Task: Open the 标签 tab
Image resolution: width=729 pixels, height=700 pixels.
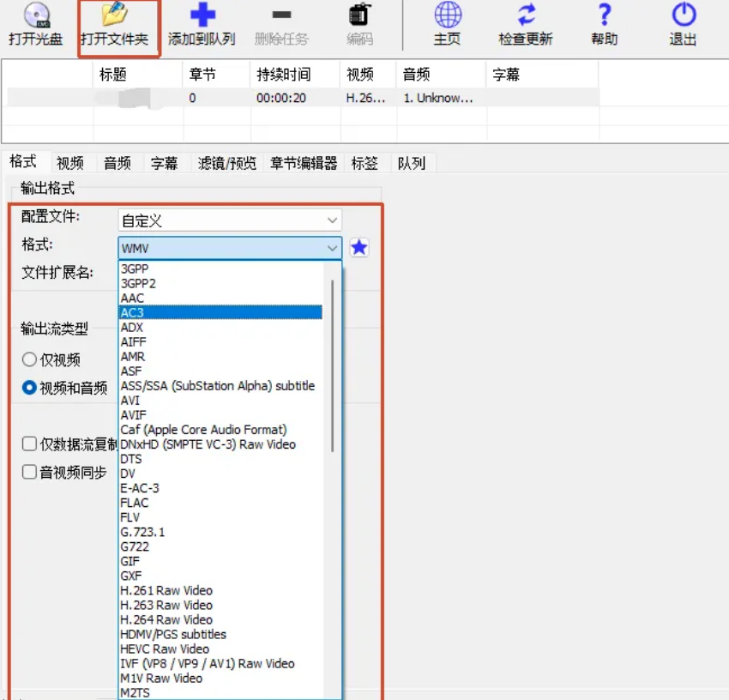Action: [365, 163]
